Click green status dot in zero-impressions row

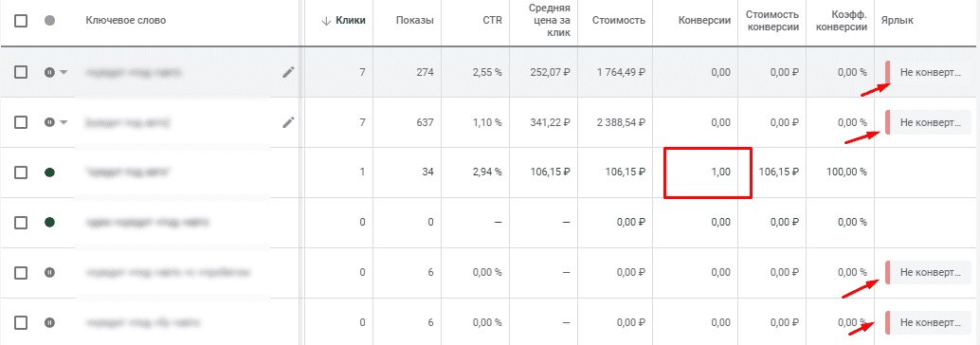[50, 222]
